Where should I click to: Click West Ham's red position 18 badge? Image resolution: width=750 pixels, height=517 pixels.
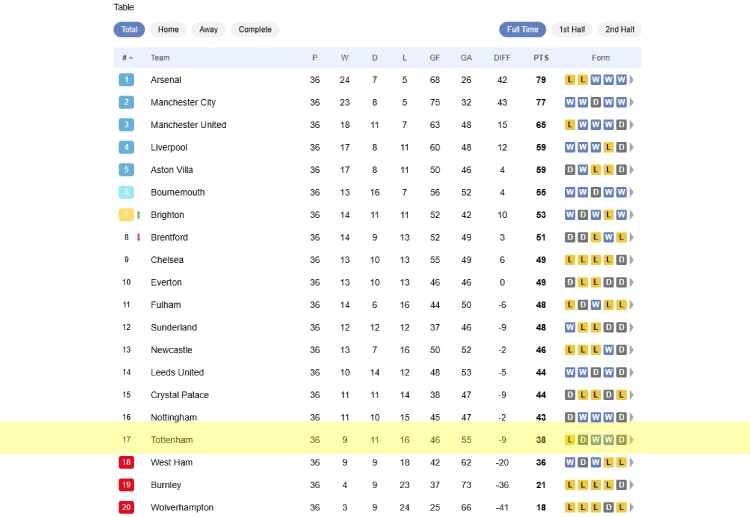click(x=126, y=462)
